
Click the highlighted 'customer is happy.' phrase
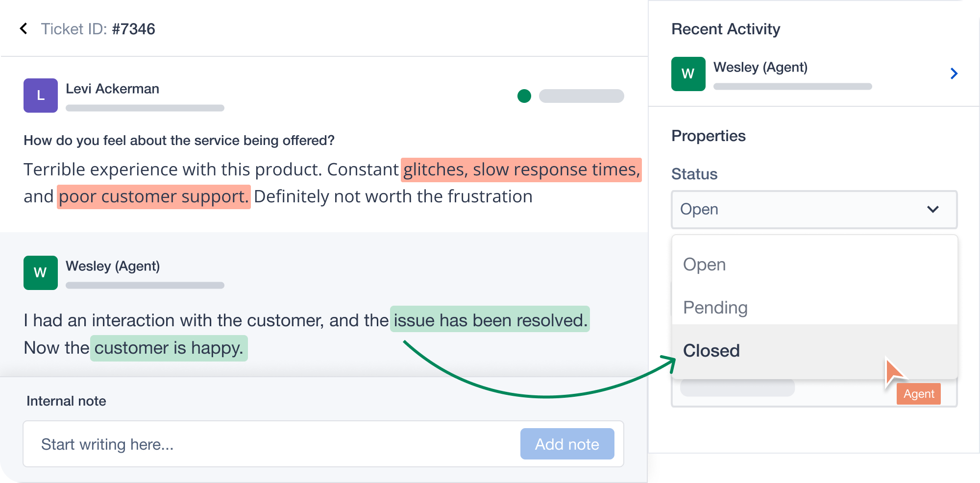click(x=169, y=348)
